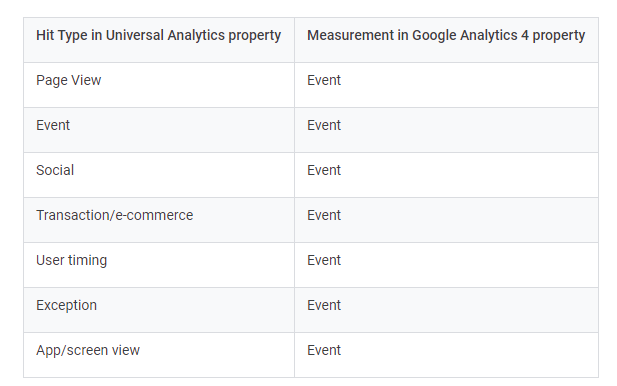This screenshot has width=617, height=386.
Task: Select the 'Transaction/e-commerce' cell
Action: (159, 220)
